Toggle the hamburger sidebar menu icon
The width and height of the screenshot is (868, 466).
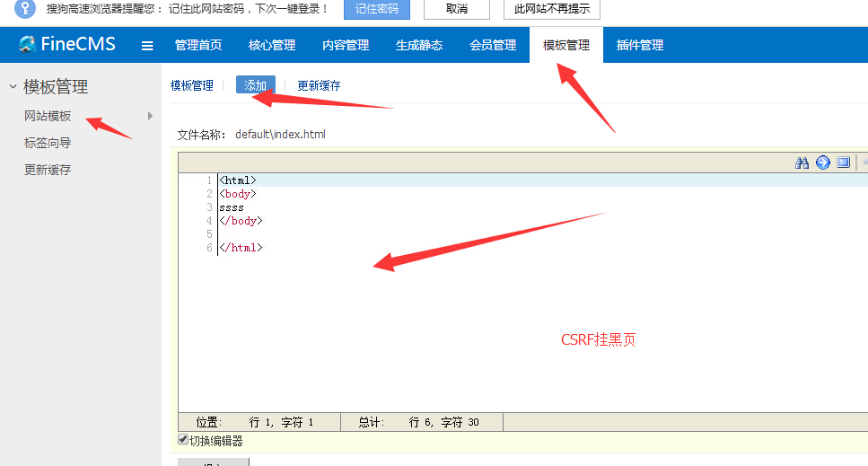(147, 46)
